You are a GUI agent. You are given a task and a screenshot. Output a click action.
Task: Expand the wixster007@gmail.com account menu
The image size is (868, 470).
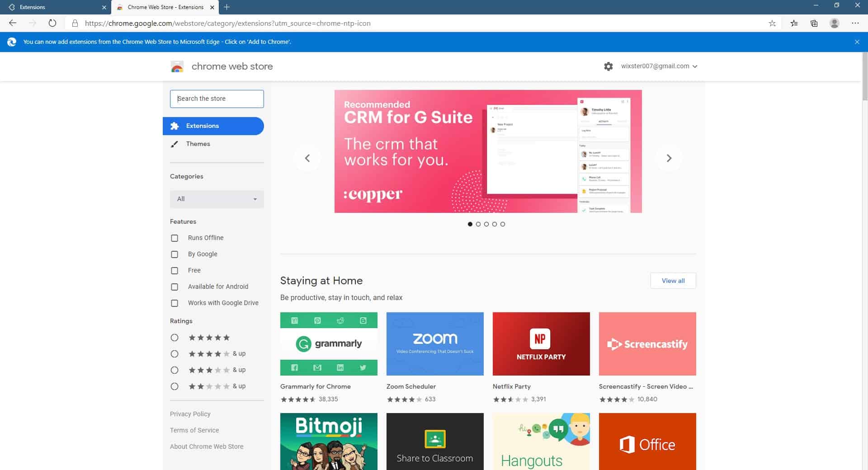pos(659,66)
